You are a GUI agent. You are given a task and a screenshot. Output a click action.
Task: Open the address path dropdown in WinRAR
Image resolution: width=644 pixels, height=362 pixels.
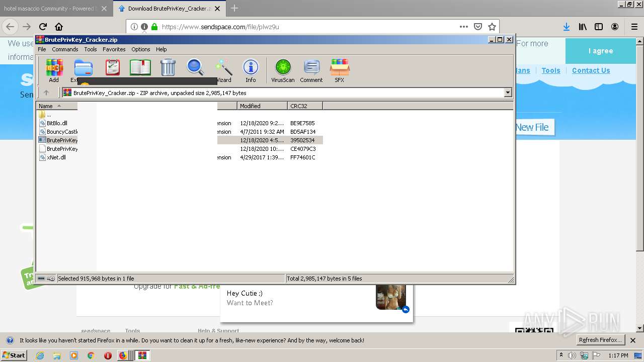(x=508, y=93)
